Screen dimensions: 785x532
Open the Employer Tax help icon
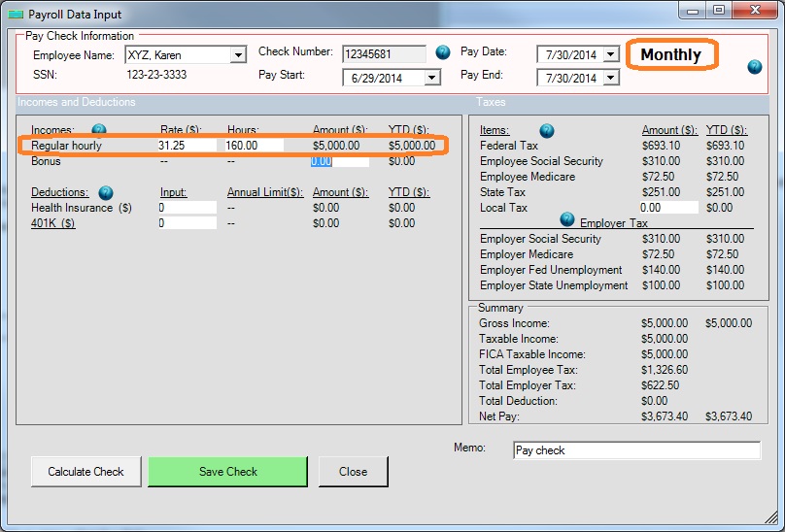click(x=567, y=219)
